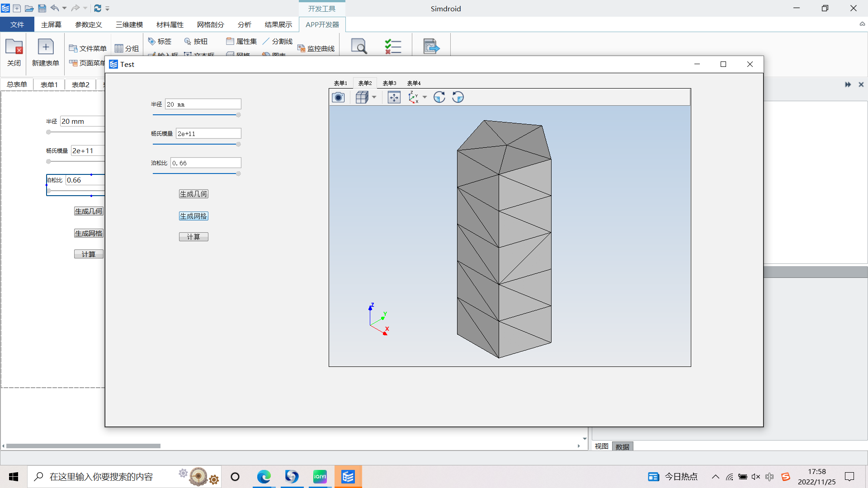
Task: Click the 生成几何 button in designer
Action: (x=89, y=211)
